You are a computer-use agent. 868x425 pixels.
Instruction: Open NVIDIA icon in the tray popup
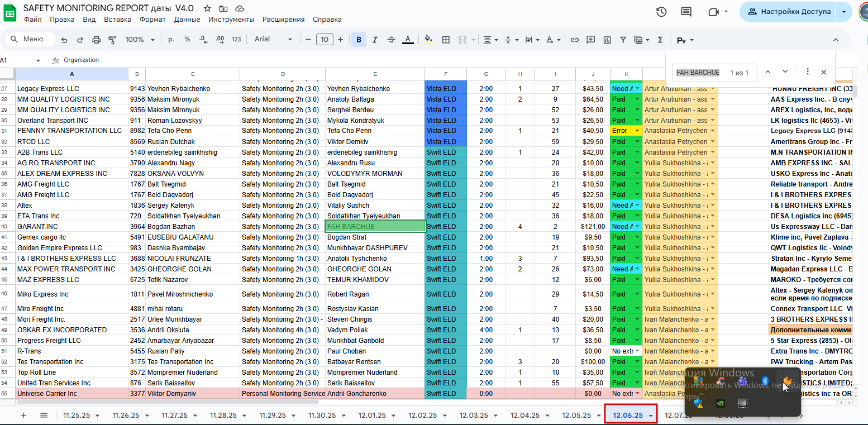721,403
